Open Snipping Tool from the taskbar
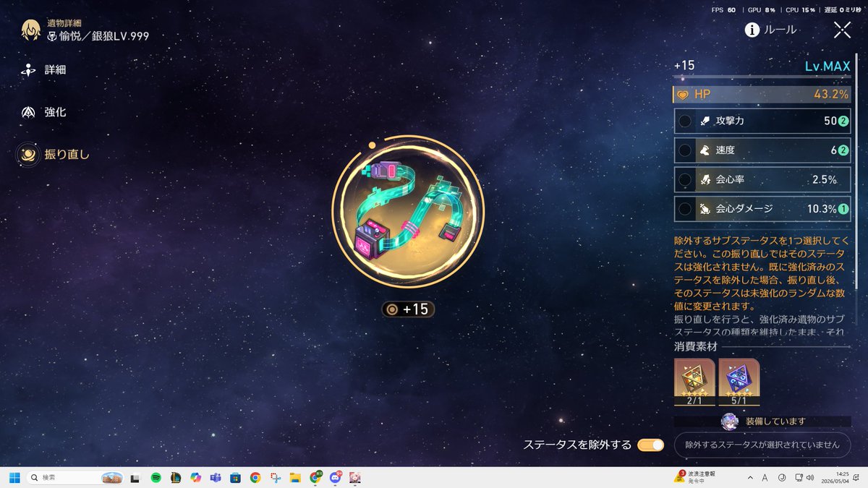Viewport: 868px width, 488px height. click(275, 477)
